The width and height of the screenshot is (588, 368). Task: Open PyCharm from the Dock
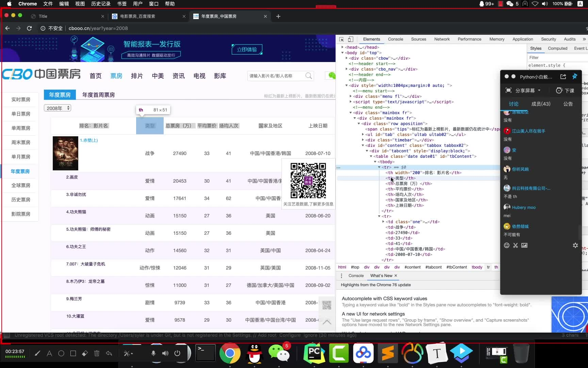coord(314,353)
